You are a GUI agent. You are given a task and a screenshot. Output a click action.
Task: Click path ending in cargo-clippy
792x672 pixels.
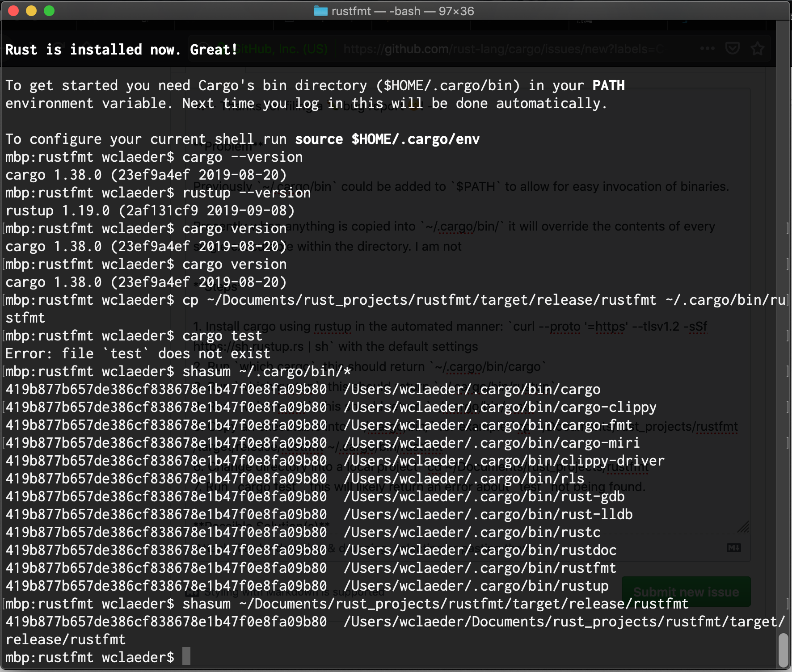click(x=500, y=407)
